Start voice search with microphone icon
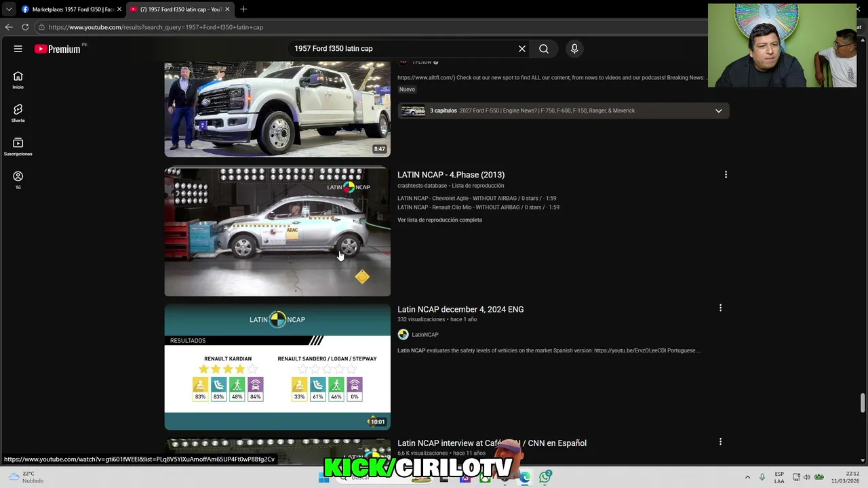Screen dimensions: 868x488 (x=574, y=49)
